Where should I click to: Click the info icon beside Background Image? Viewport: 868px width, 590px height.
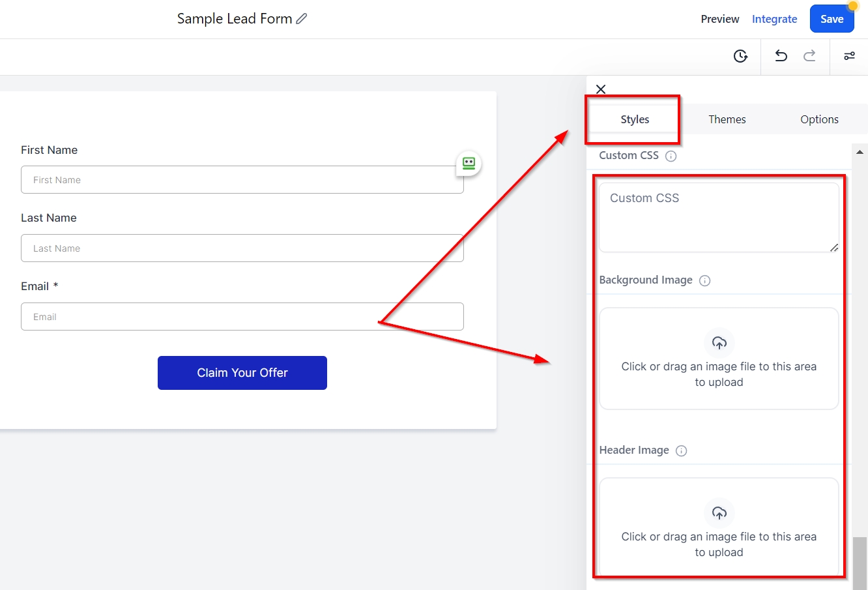pos(704,281)
